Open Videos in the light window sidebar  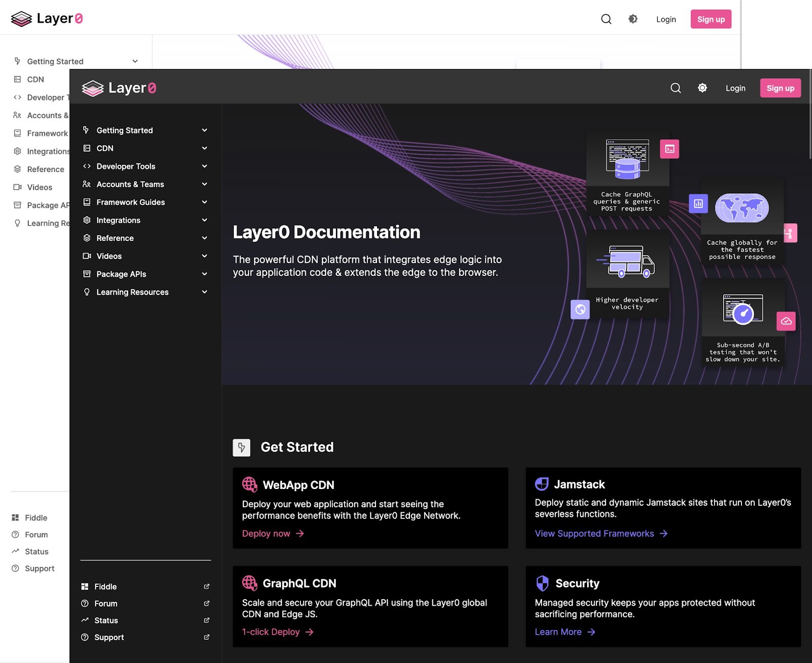40,187
